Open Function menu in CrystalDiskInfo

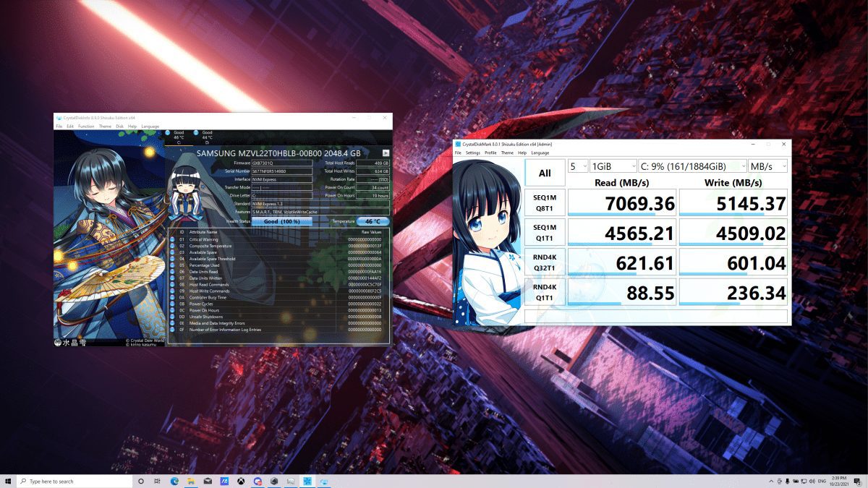coord(86,127)
